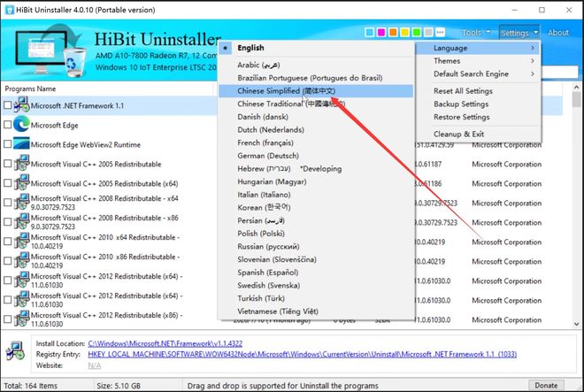Tick checkbox for Microsoft .NET Framework 1.1
Screen dimensions: 584x392
(7, 105)
